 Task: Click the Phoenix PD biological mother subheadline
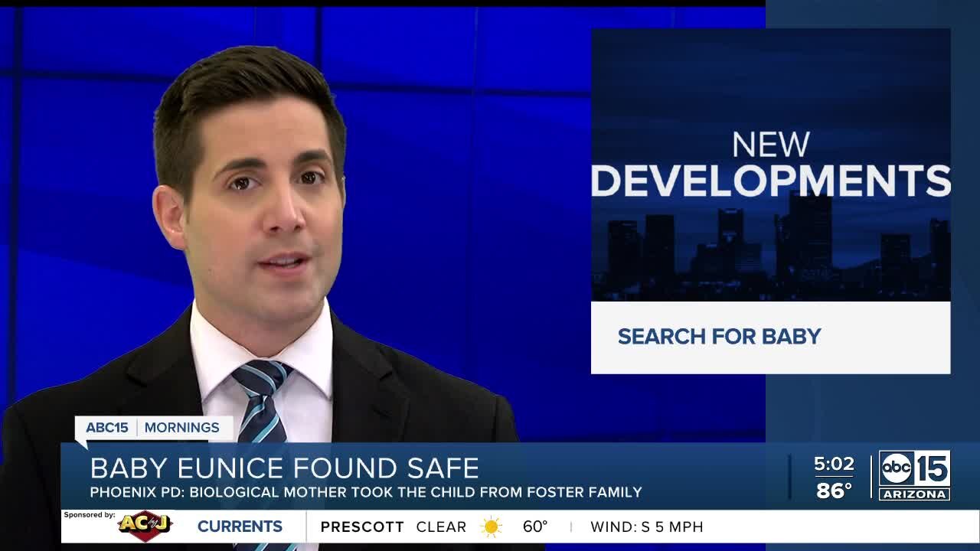[366, 492]
